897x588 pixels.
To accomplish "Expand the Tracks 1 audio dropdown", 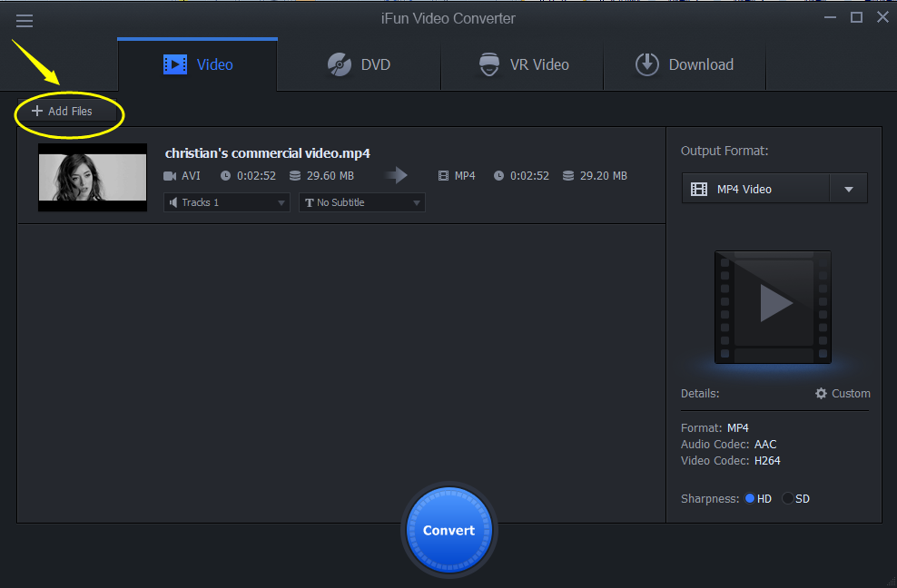I will pyautogui.click(x=227, y=202).
